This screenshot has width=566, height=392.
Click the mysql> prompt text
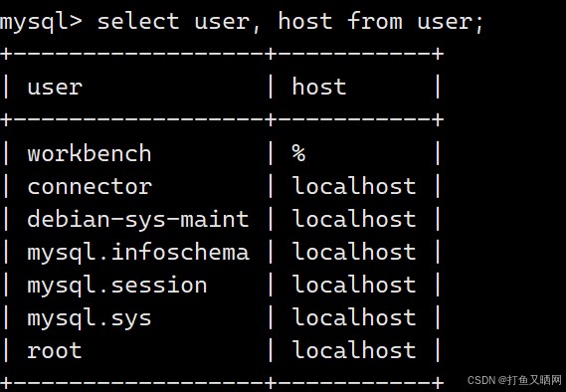(41, 22)
